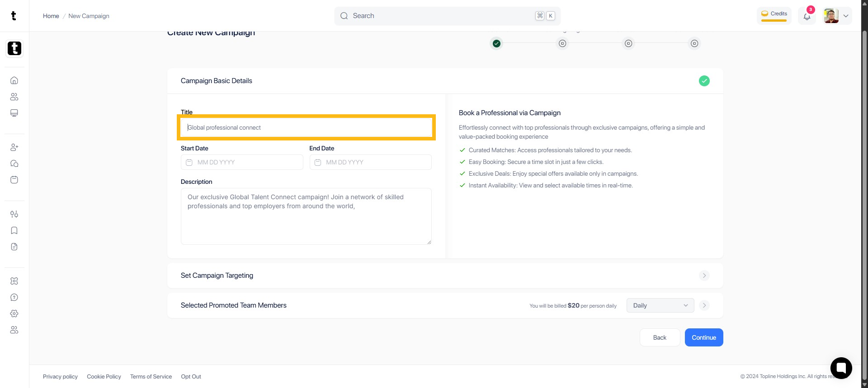Open the settings gear in the sidebar
This screenshot has height=388, width=868.
click(14, 313)
